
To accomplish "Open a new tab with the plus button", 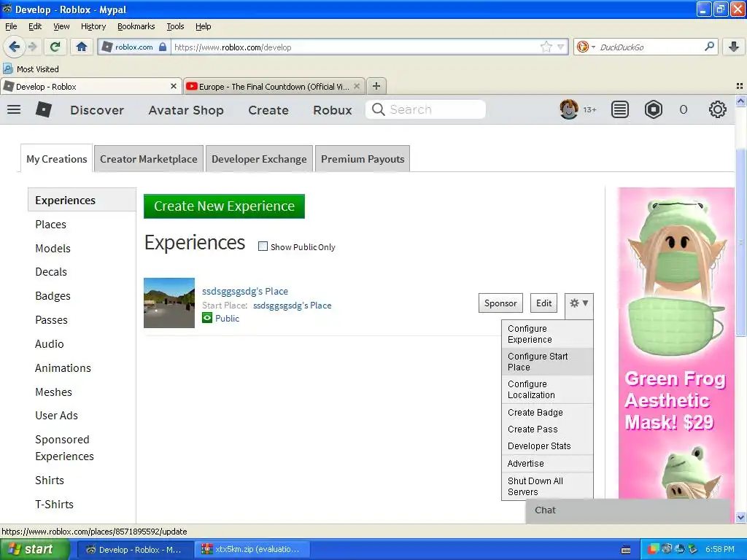I will click(x=376, y=86).
